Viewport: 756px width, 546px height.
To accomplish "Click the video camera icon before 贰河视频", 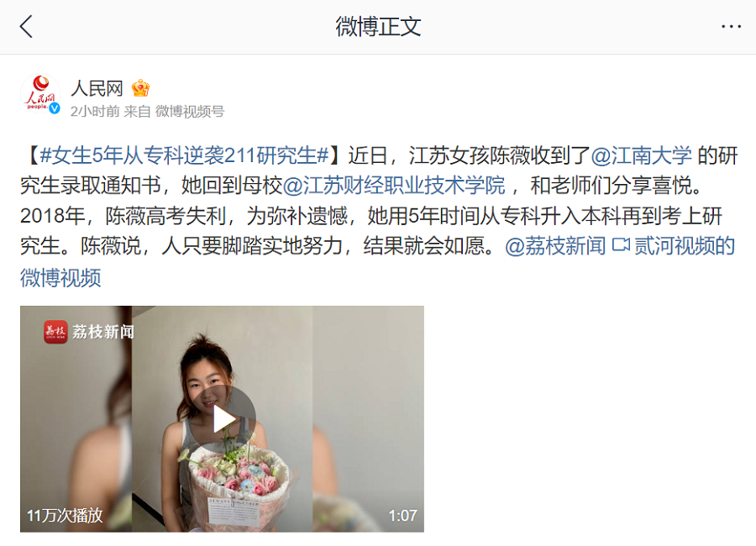I will [621, 245].
